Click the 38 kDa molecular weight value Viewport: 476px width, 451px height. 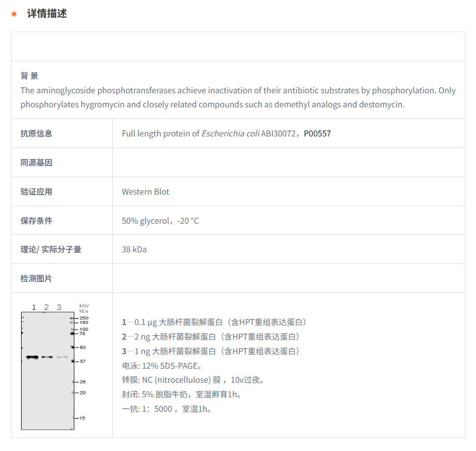[133, 249]
